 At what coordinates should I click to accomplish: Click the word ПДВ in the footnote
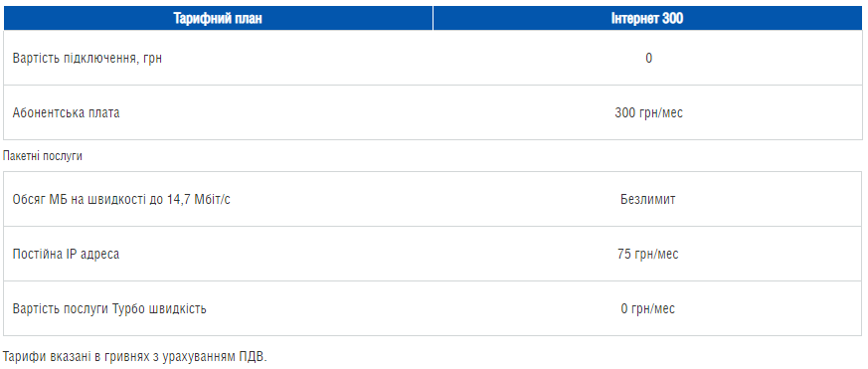[255, 356]
